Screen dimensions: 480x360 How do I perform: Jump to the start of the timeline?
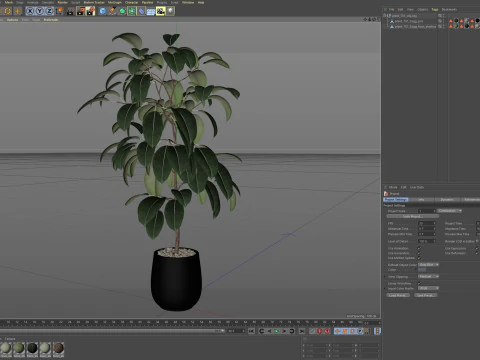tap(252, 331)
